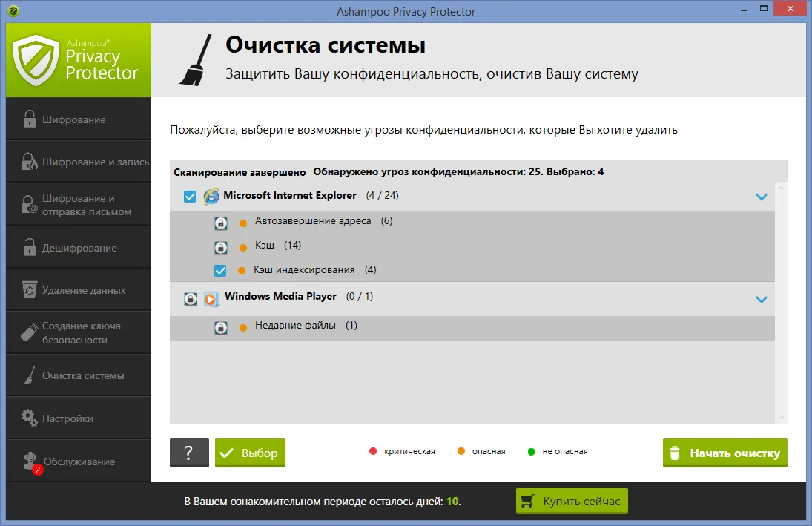Collapse the Windows Media Player group chevron
Viewport: 812px width, 526px height.
pyautogui.click(x=762, y=300)
